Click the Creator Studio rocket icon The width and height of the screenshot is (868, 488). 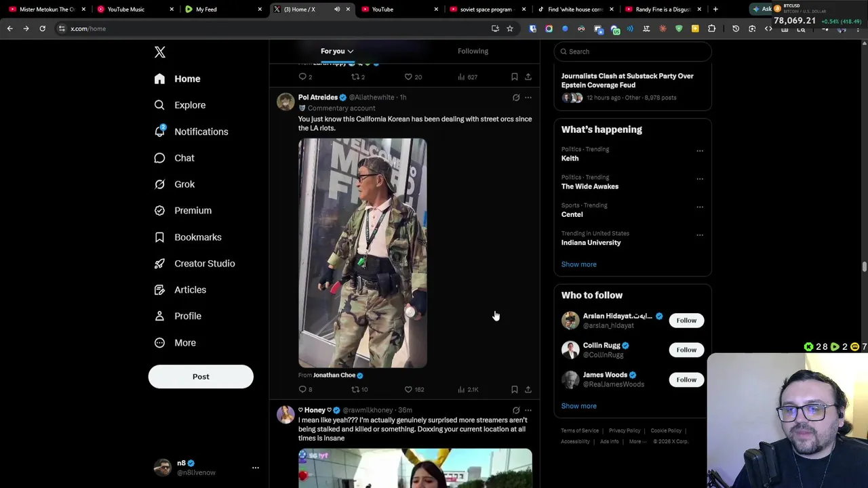159,264
